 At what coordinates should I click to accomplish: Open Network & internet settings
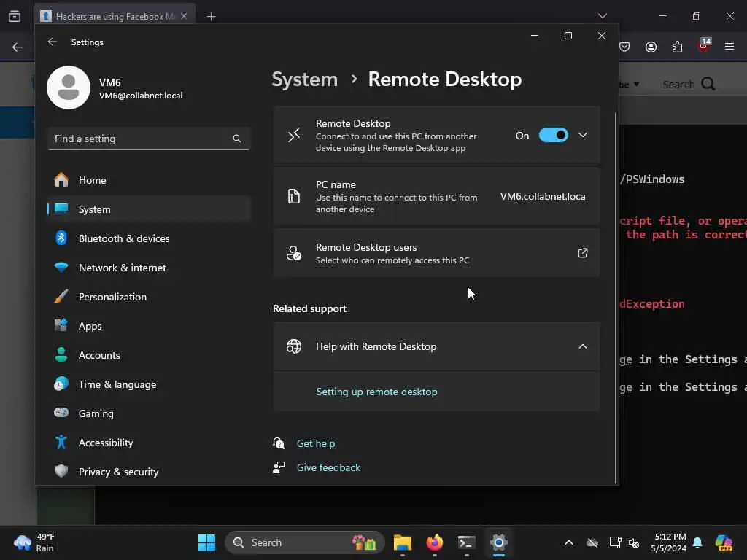pyautogui.click(x=149, y=268)
